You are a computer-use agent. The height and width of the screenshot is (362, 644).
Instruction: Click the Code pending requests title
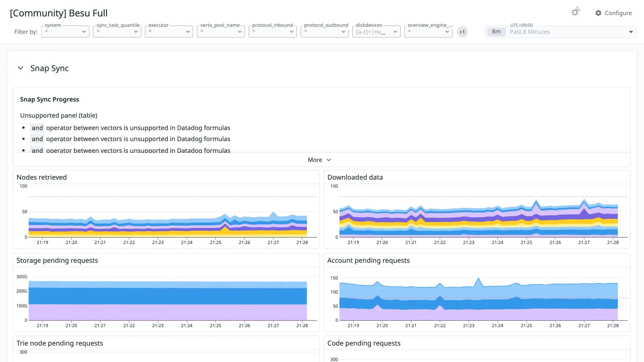tap(364, 343)
